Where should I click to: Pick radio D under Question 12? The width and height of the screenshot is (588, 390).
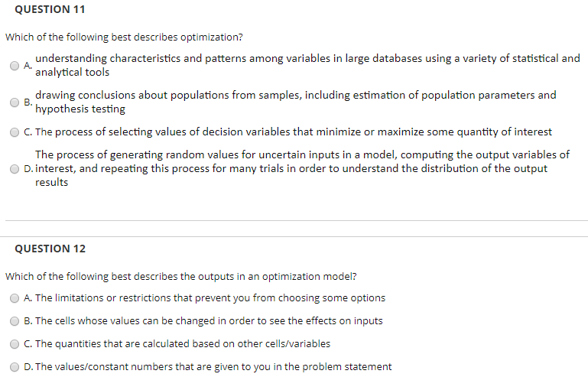[x=15, y=367]
